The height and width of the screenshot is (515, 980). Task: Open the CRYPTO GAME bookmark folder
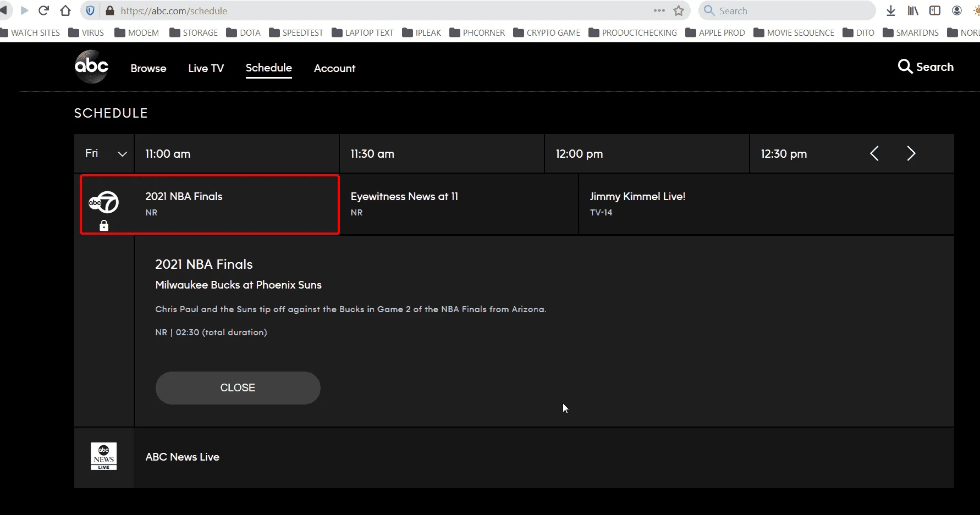(547, 32)
